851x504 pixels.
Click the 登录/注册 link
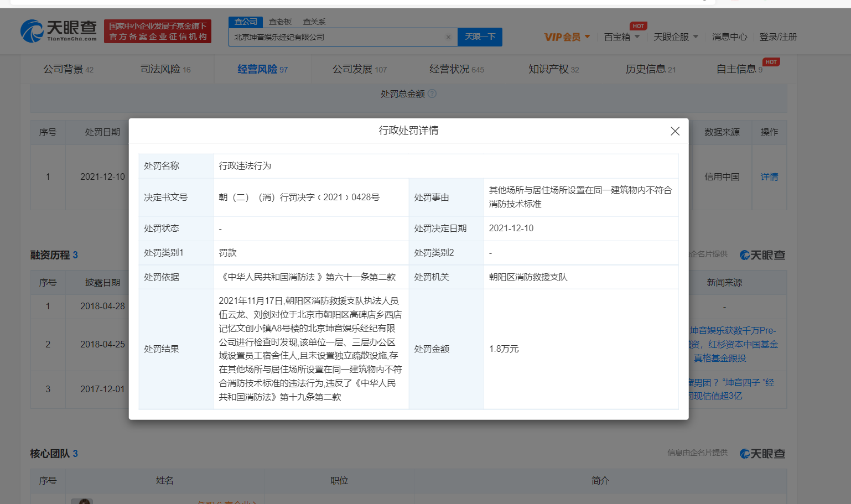[778, 37]
